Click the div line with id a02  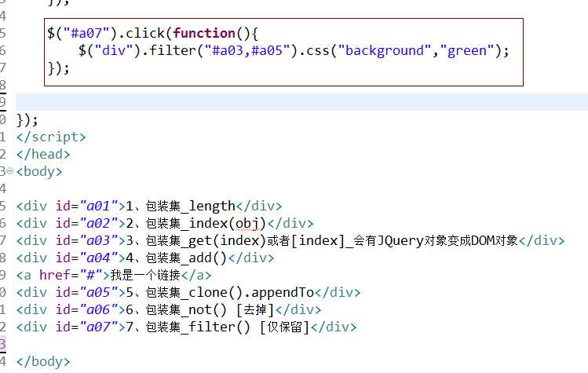[165, 223]
